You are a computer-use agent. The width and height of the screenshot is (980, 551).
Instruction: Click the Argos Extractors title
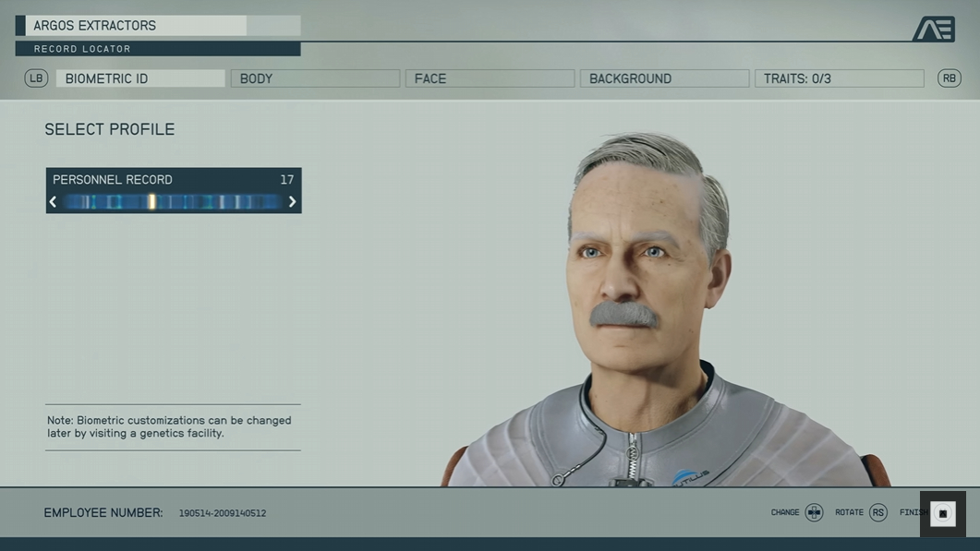click(x=94, y=26)
